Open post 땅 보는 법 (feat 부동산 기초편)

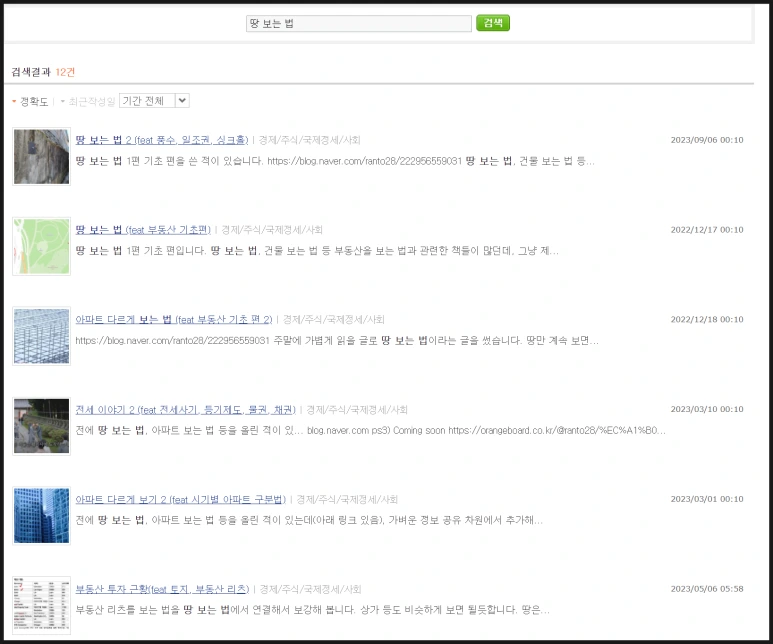click(x=143, y=230)
